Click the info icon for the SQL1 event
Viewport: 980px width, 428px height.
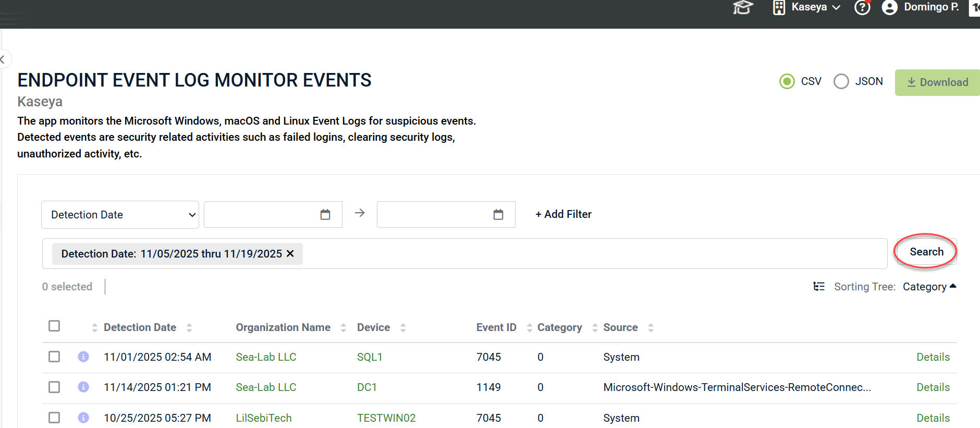83,357
